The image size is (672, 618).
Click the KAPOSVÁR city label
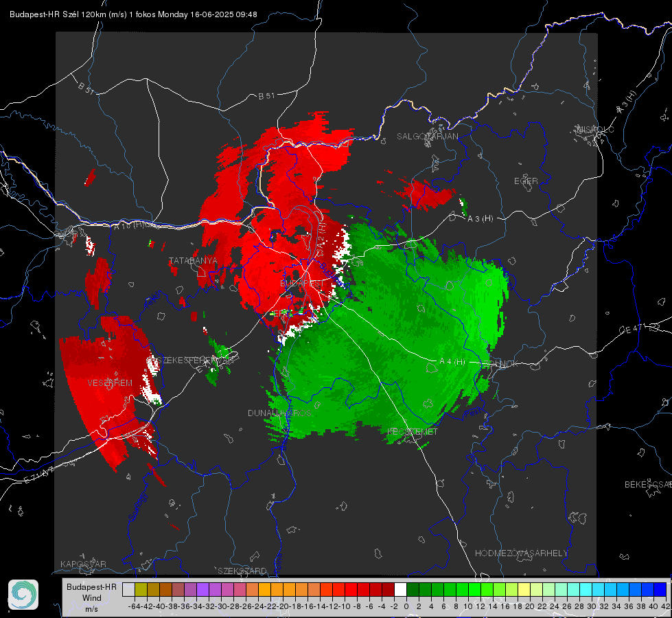click(83, 564)
